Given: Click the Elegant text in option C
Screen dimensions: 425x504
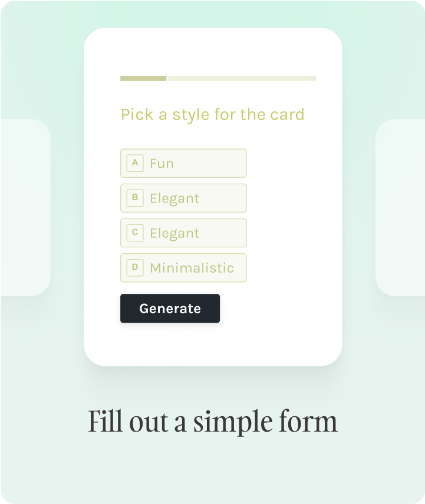Looking at the screenshot, I should pos(174,233).
